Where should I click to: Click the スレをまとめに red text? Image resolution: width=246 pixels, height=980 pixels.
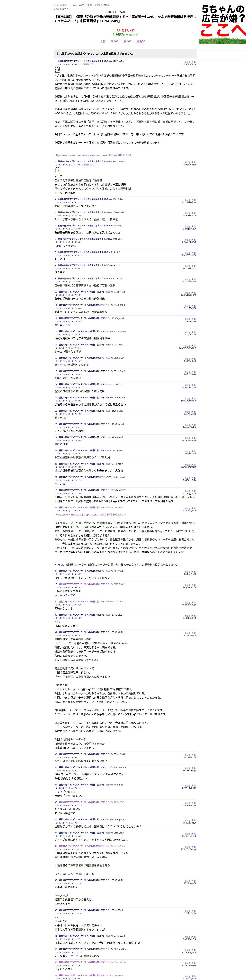pyautogui.click(x=125, y=30)
